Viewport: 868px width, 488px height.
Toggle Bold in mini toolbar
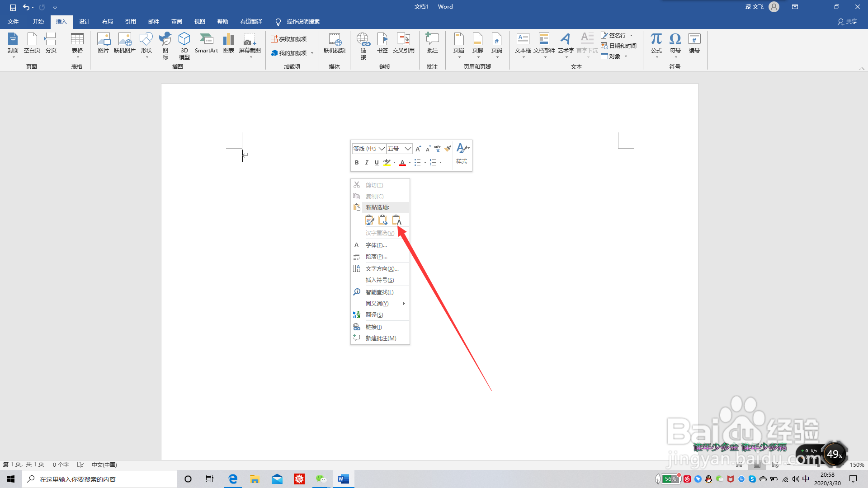tap(357, 163)
